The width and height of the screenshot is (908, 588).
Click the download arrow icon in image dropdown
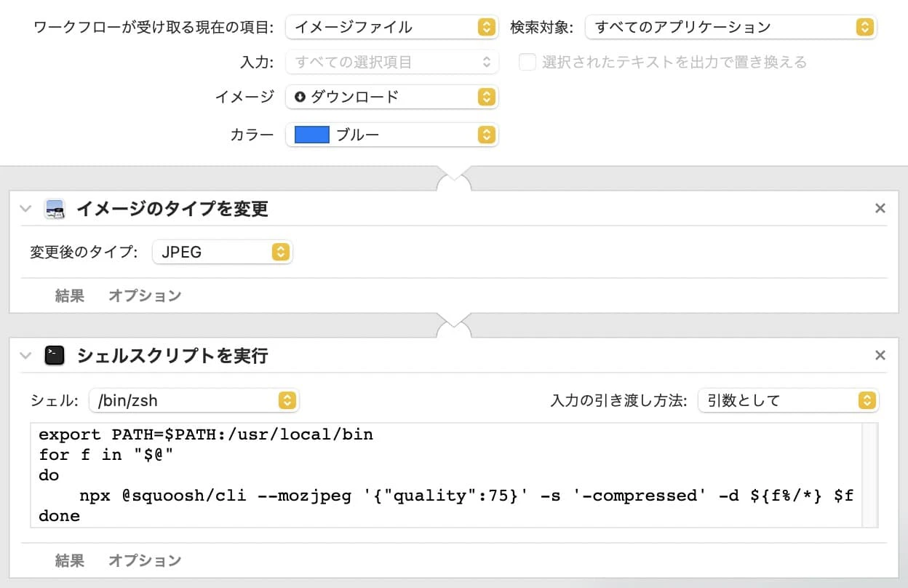(x=300, y=97)
